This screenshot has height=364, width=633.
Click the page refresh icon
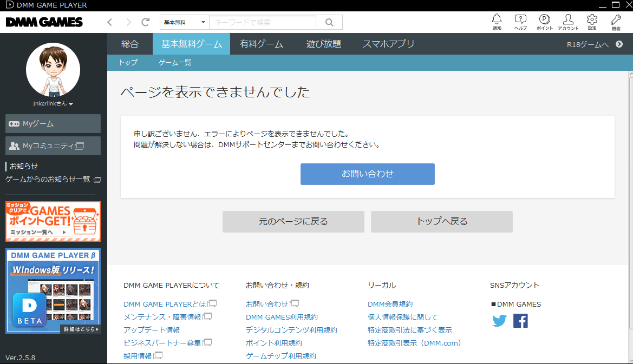(145, 22)
